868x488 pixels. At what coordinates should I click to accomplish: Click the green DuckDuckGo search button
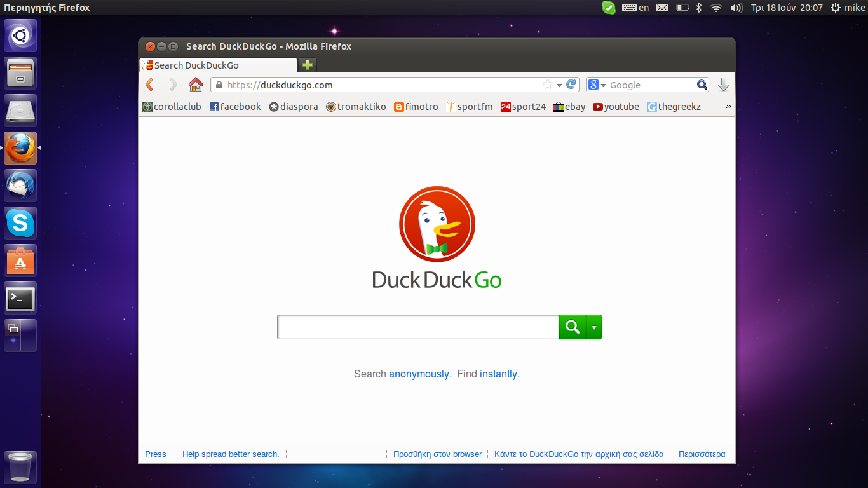click(573, 327)
